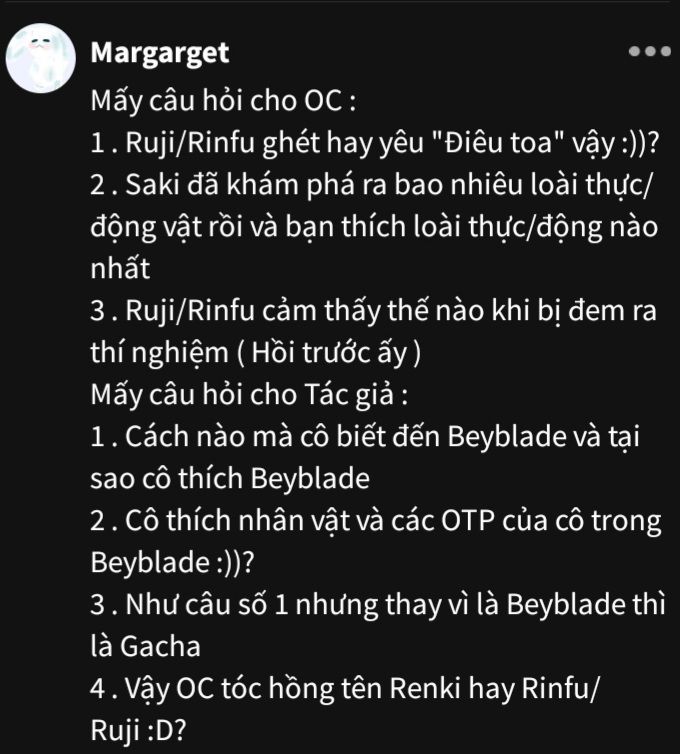Click the word "OTP" in the comment

coord(468,521)
